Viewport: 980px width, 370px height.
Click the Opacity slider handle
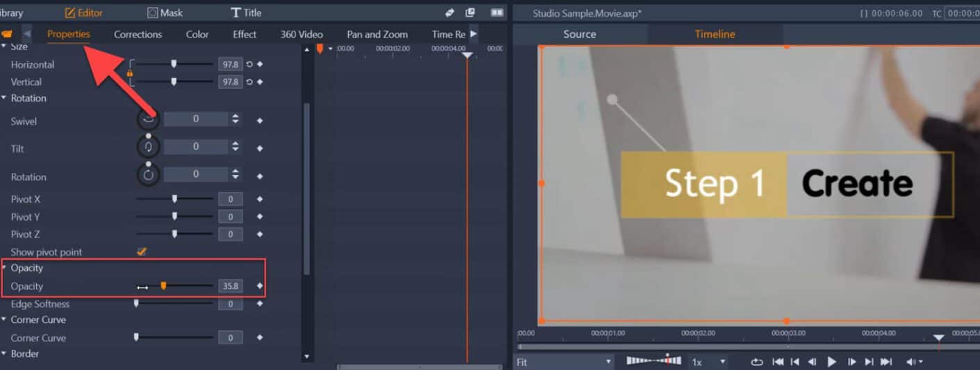tap(163, 285)
